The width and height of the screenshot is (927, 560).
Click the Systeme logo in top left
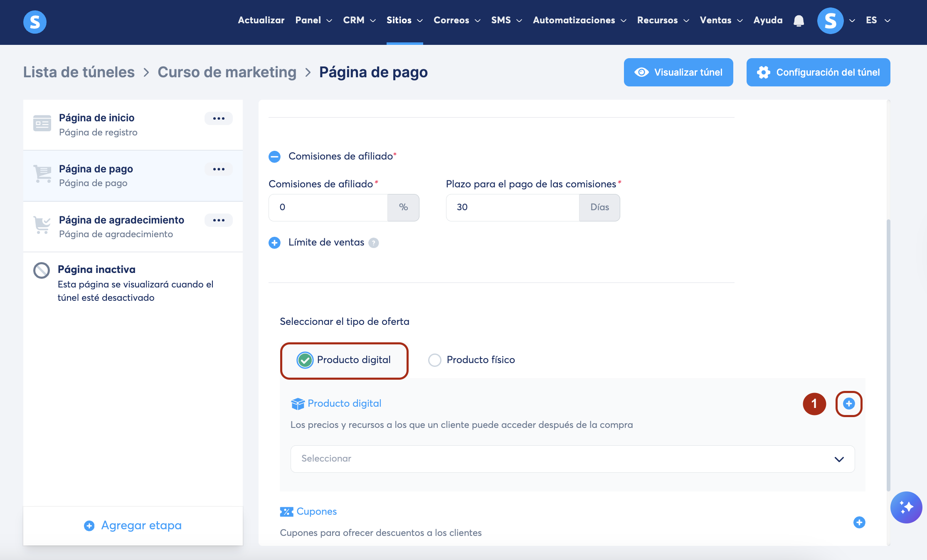pyautogui.click(x=35, y=22)
